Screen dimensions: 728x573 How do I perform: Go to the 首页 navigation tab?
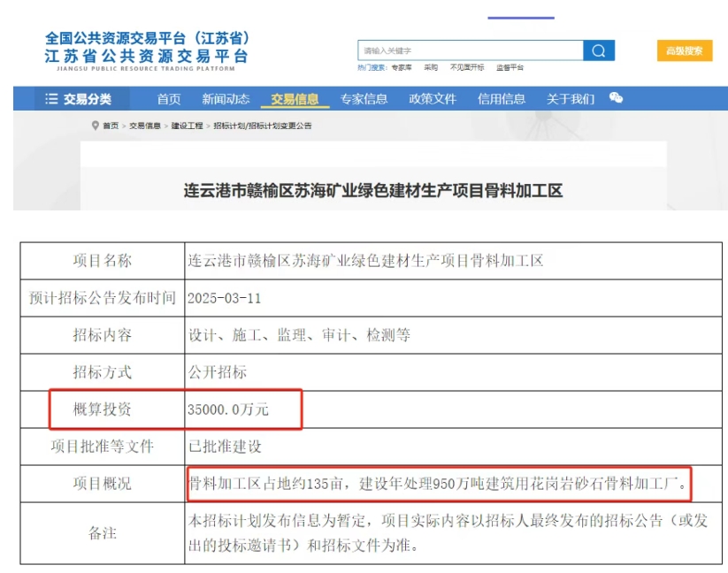[169, 99]
